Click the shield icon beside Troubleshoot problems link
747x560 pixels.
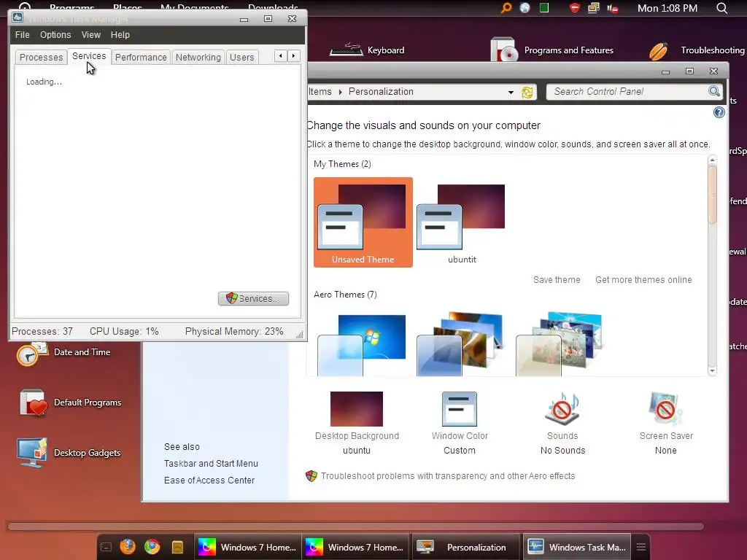[311, 476]
